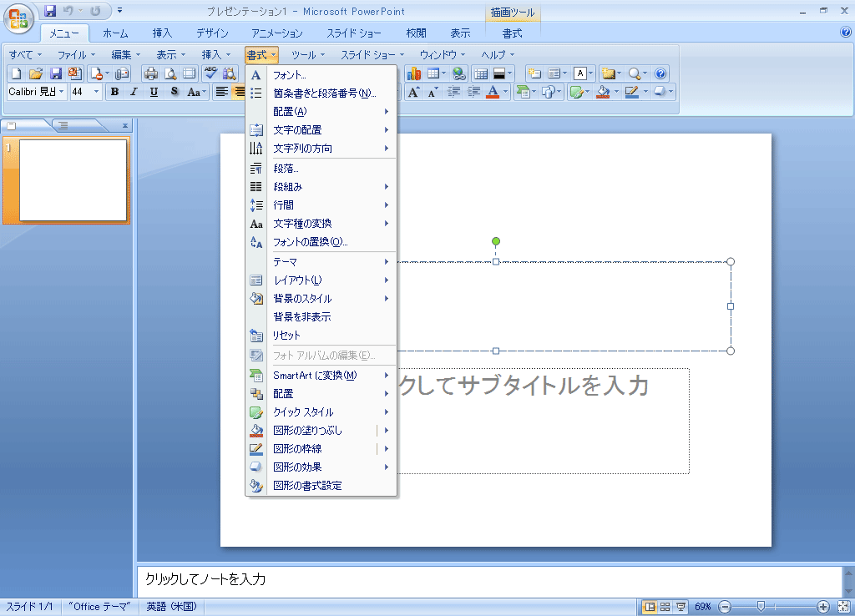Toggle bold formatting
Viewport: 855px width, 616px height.
click(x=114, y=92)
